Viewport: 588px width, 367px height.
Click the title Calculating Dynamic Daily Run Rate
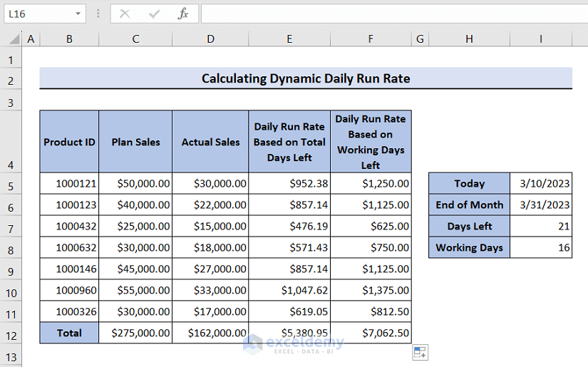pos(306,78)
